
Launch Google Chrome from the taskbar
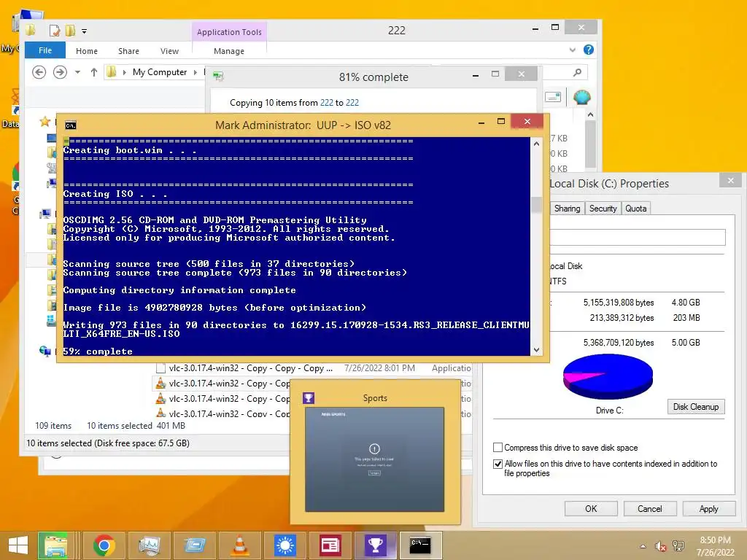point(104,545)
